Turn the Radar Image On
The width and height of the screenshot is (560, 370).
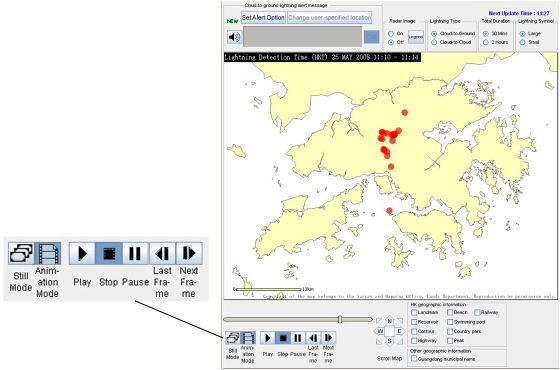(391, 34)
